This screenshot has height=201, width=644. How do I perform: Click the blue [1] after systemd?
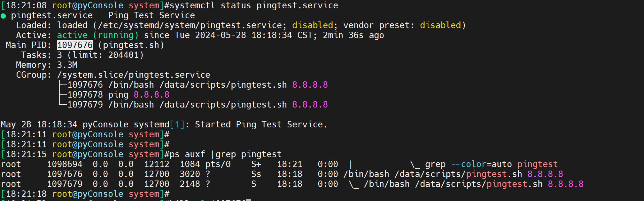pos(177,125)
